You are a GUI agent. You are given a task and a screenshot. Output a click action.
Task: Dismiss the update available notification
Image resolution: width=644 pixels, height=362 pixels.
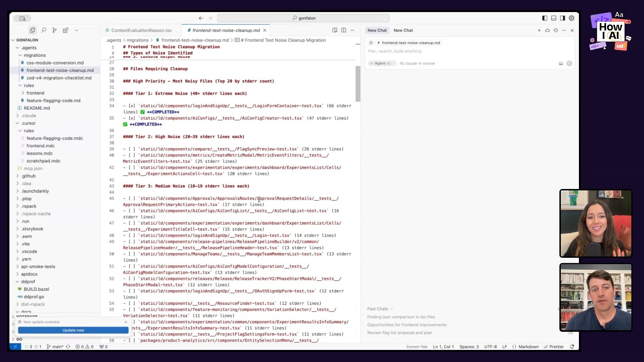tap(126, 322)
